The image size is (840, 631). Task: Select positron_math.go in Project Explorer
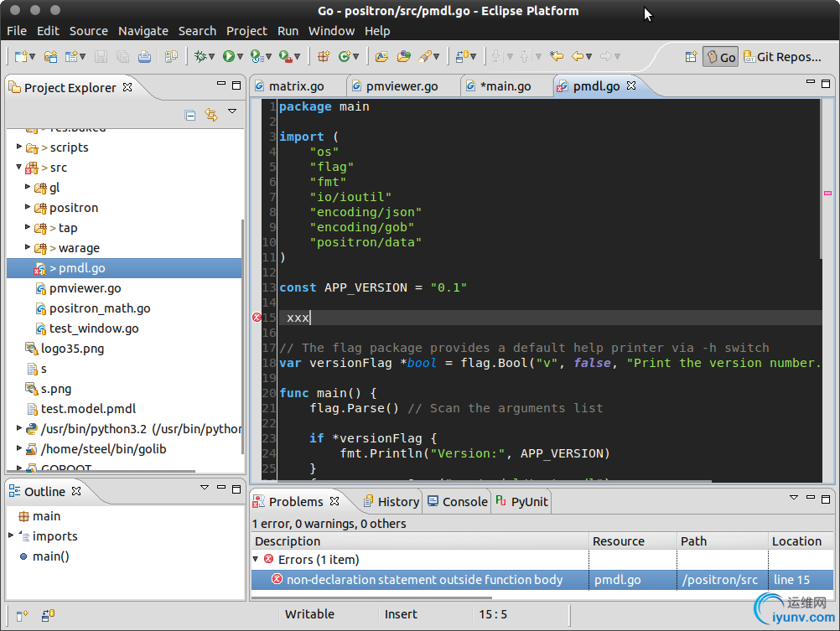(99, 308)
